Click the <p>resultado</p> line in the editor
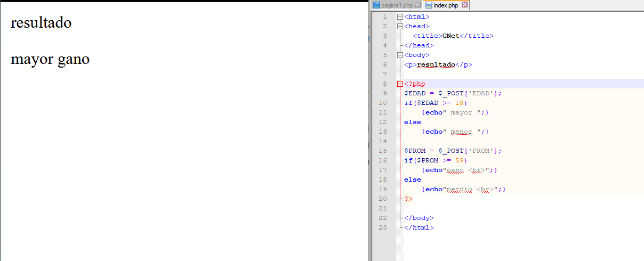The height and width of the screenshot is (261, 644). click(x=438, y=65)
